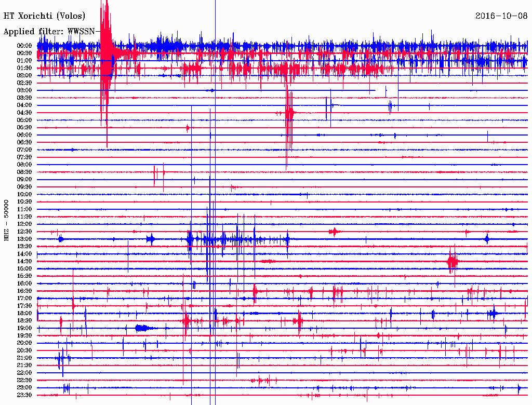Select the 16:00 time label
The height and width of the screenshot is (405, 532).
(24, 283)
